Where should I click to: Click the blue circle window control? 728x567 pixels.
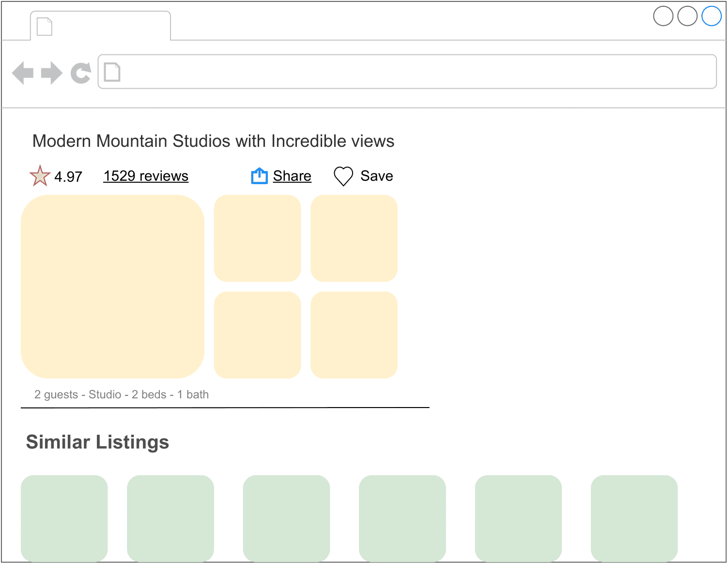tap(711, 16)
